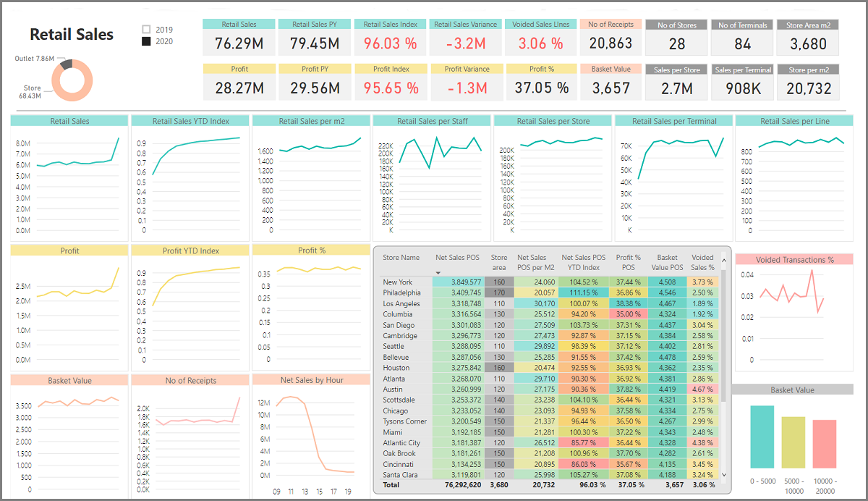Click the 908K Sales per Terminal value
This screenshot has width=868, height=501.
743,89
